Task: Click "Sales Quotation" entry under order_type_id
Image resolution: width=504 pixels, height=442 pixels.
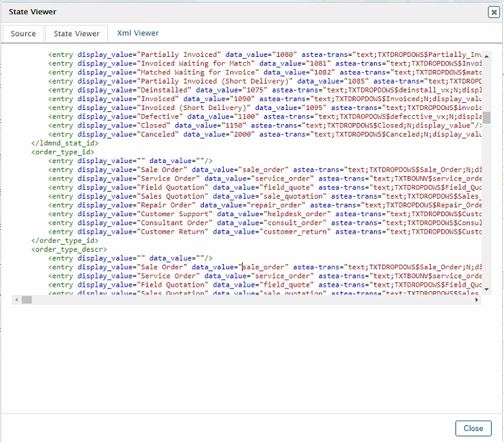Action: [x=265, y=197]
